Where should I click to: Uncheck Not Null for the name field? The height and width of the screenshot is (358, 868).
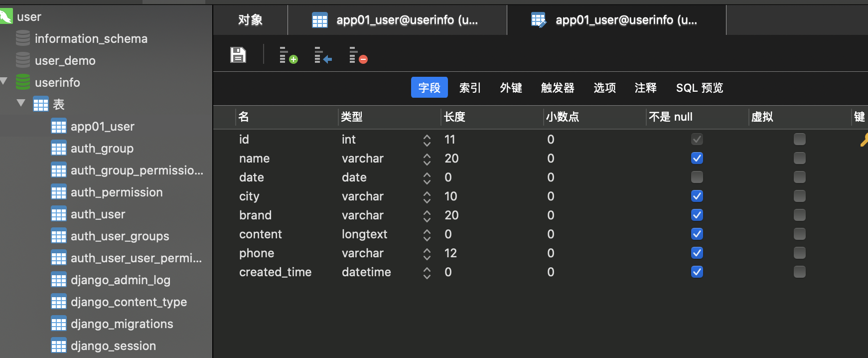(x=697, y=159)
